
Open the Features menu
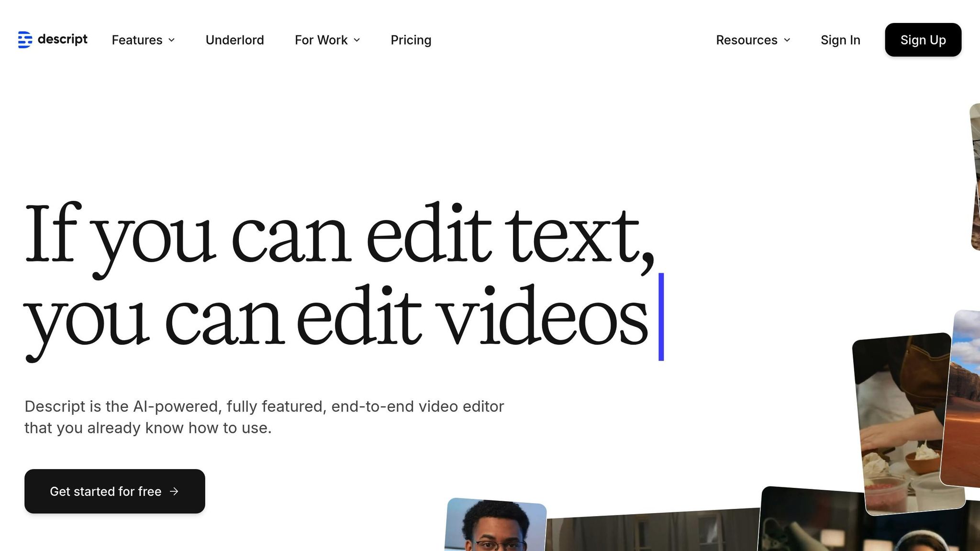click(x=137, y=40)
